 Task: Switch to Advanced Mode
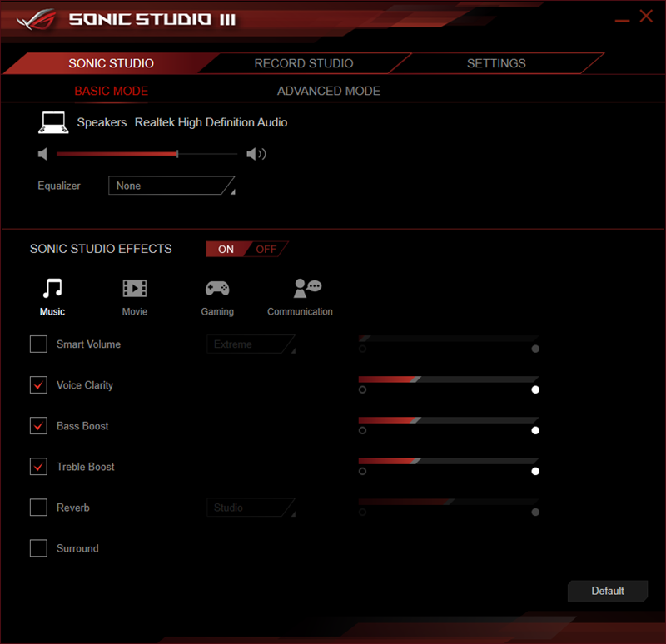point(328,91)
